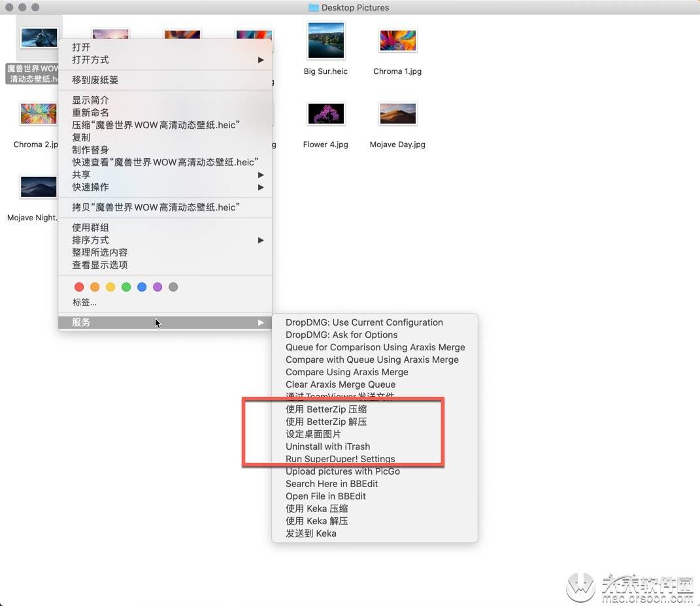700x606 pixels.
Task: Choose Compare Using Araxis Merge
Action: (x=375, y=372)
